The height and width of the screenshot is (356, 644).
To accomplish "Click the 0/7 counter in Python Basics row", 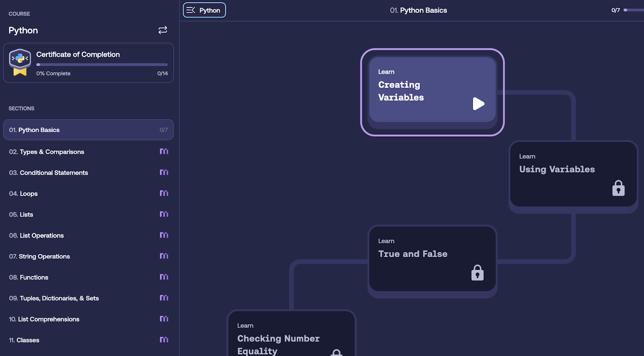I will (x=163, y=130).
